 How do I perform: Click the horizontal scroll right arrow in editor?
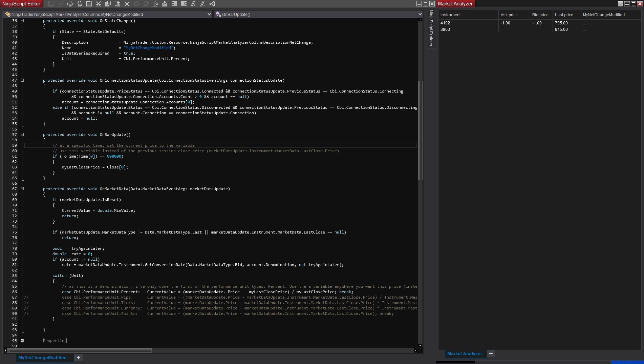tap(415, 350)
